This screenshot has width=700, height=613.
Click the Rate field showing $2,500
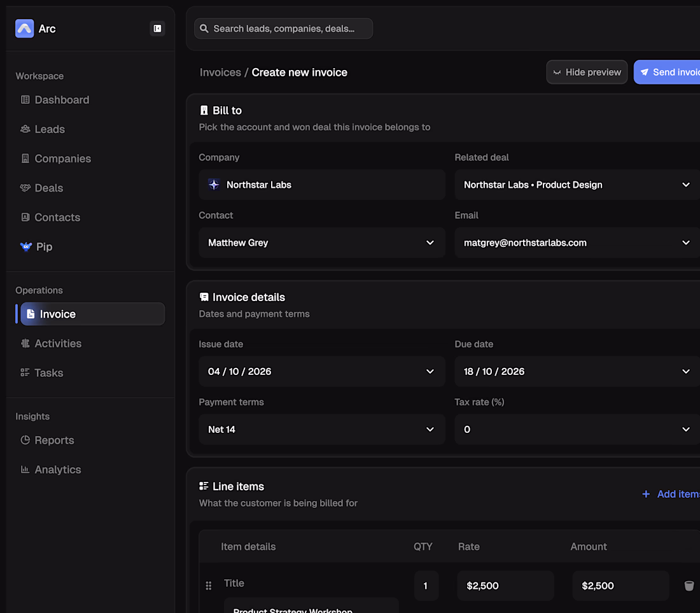pyautogui.click(x=505, y=586)
